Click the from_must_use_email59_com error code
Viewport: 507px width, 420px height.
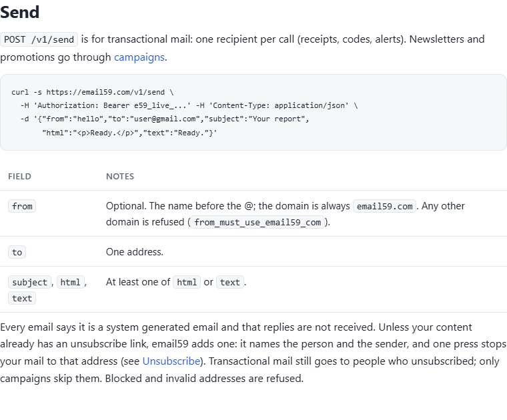(x=258, y=222)
